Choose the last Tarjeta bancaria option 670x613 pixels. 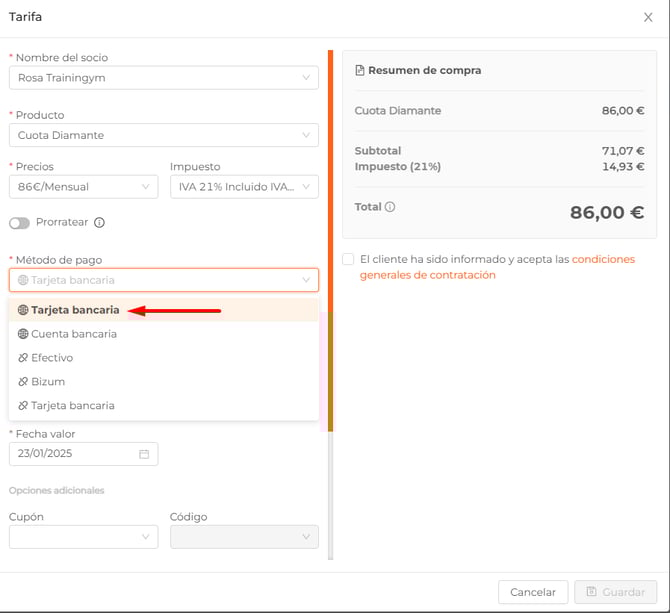(x=72, y=406)
